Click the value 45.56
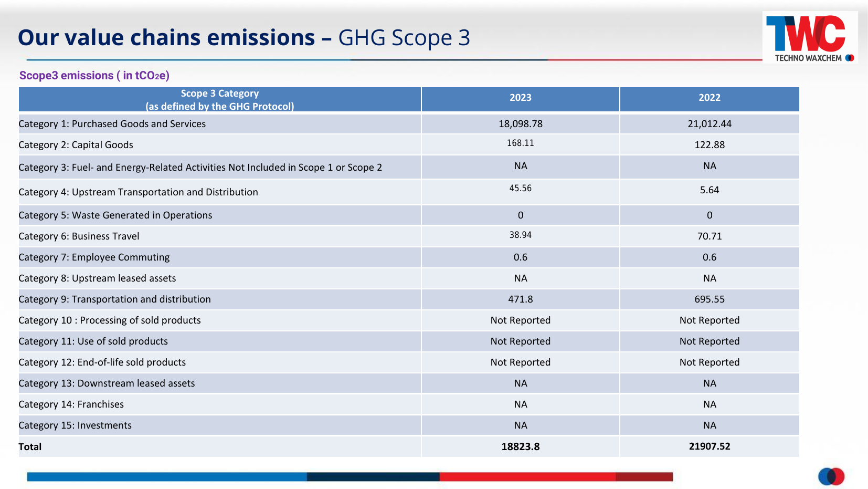 pos(521,188)
